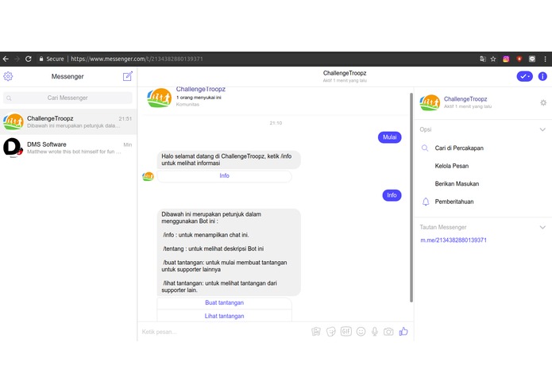This screenshot has width=552, height=392.
Task: Click the Halo selamat datang message
Action: (229, 159)
